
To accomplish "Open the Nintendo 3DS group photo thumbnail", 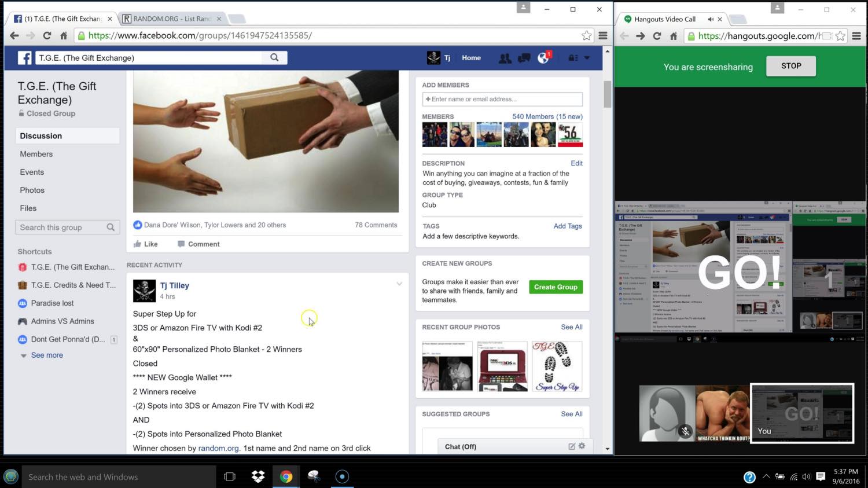I will pyautogui.click(x=502, y=366).
